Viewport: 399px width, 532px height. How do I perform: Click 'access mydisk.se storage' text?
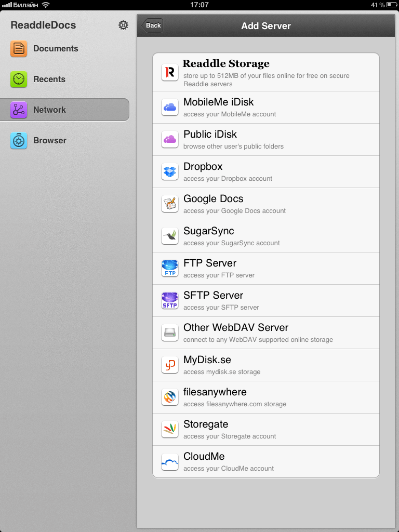[x=222, y=372]
